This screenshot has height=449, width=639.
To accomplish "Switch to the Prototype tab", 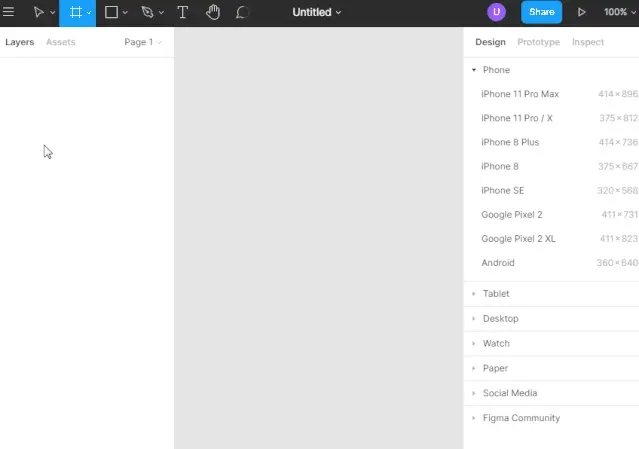I will [x=538, y=42].
